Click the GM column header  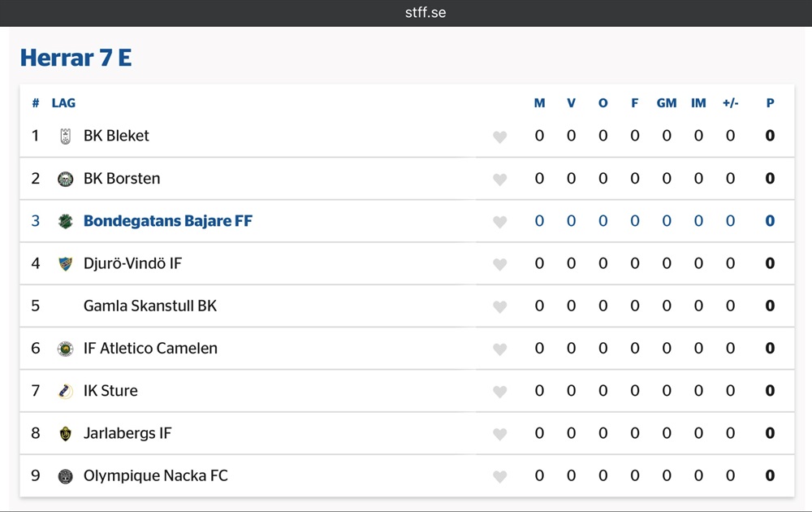pyautogui.click(x=667, y=103)
